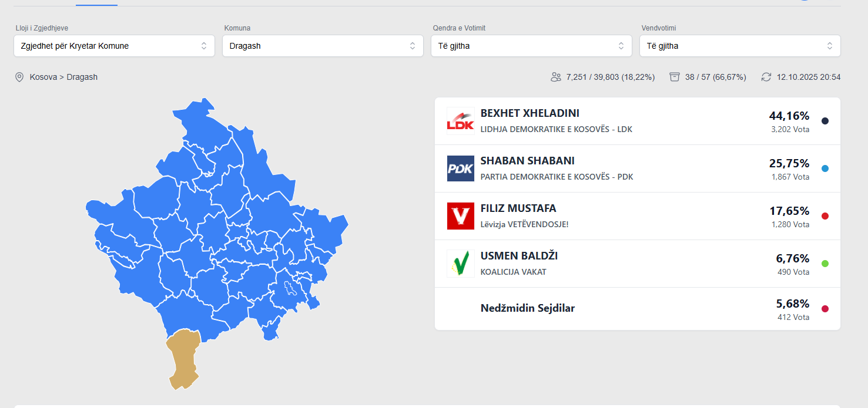Click the Koalicija Vakat checkmark logo
Viewport: 868px width, 408px height.
pos(460,264)
